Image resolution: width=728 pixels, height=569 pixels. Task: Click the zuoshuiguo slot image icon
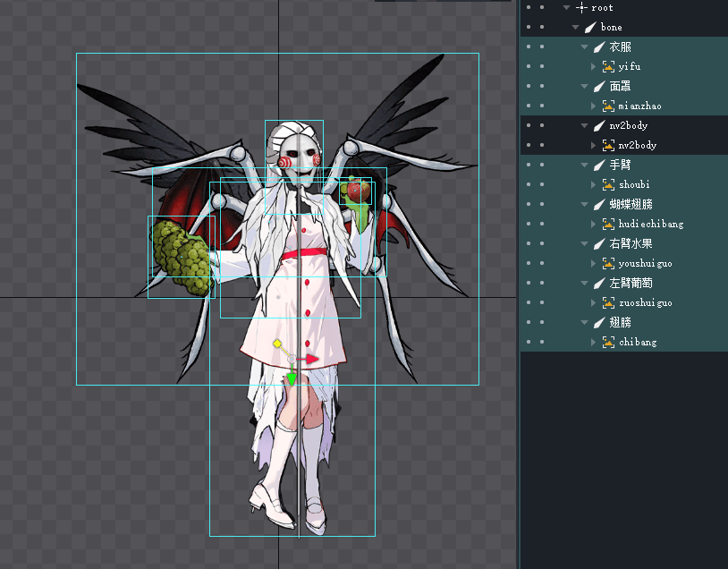point(609,302)
